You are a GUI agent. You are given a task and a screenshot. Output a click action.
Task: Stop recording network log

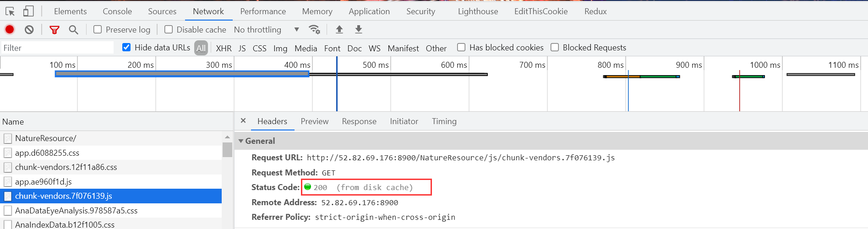10,30
